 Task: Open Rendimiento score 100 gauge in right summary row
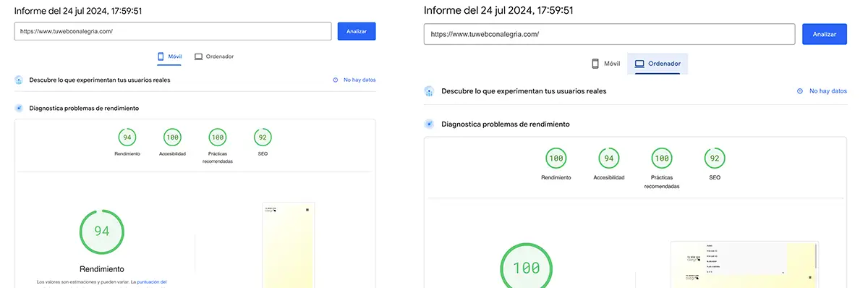coord(556,158)
